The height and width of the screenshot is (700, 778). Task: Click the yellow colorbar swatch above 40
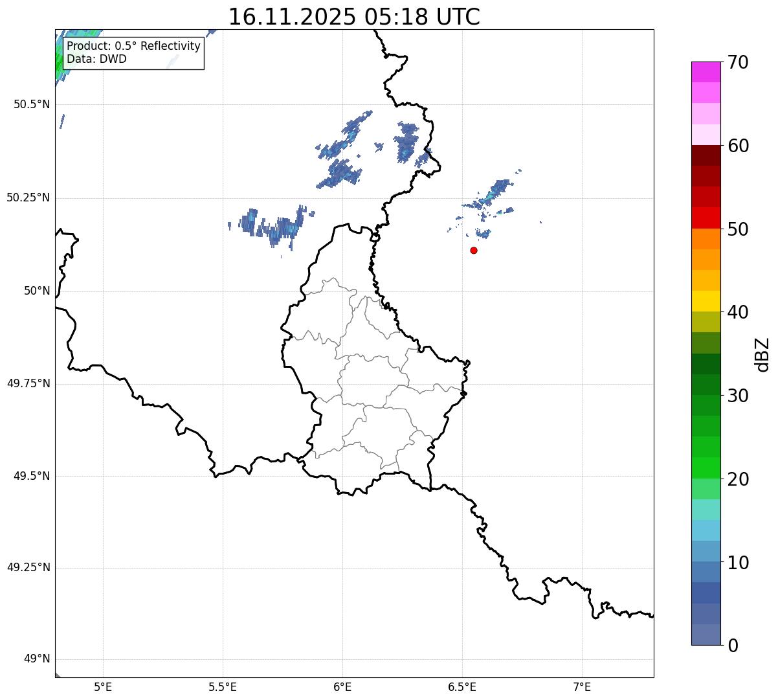[706, 301]
